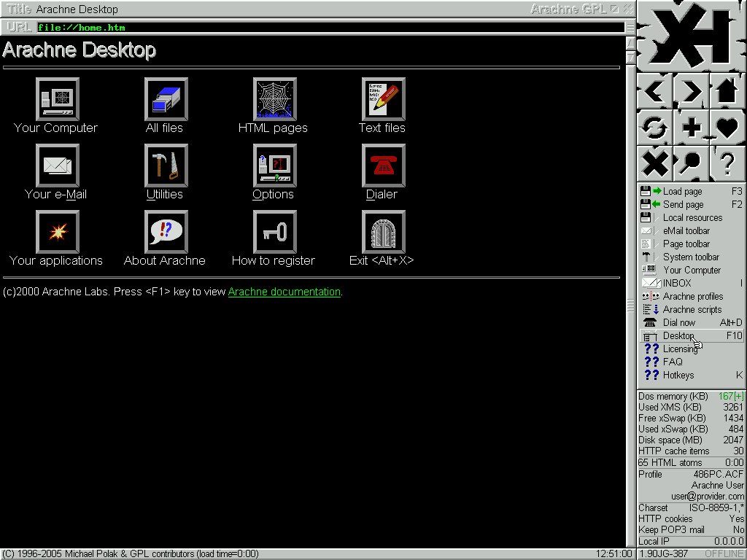Viewport: 747px width, 560px height.
Task: Open the Text files pencil icon
Action: (383, 99)
